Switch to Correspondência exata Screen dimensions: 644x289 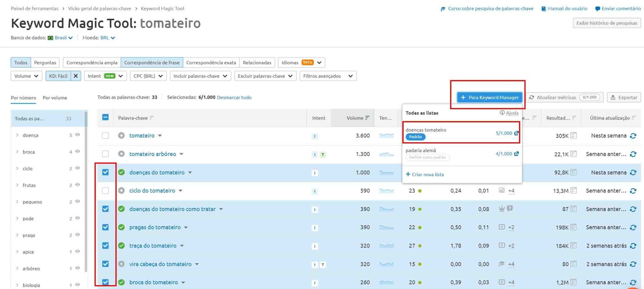211,63
